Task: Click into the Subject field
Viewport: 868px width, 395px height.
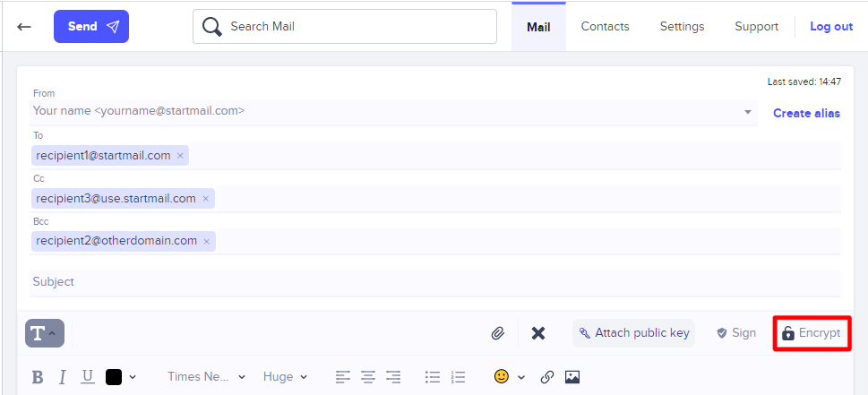Action: click(x=435, y=282)
